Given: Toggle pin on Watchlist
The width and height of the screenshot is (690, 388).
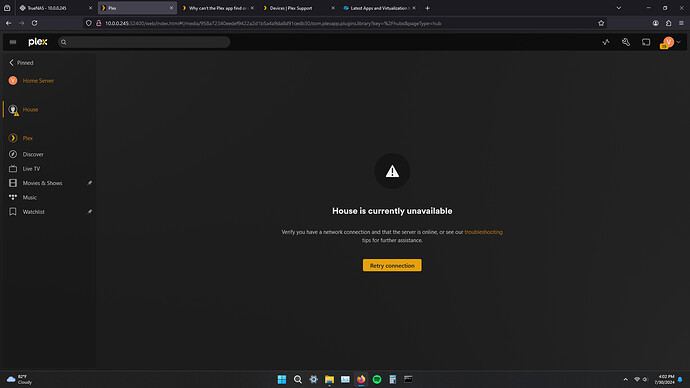Looking at the screenshot, I should click(90, 212).
